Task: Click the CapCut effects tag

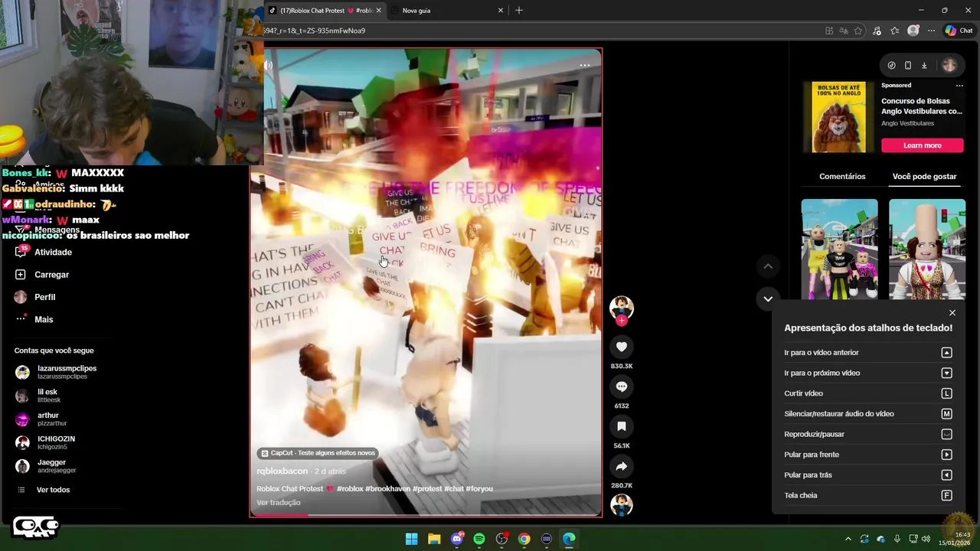Action: 318,453
